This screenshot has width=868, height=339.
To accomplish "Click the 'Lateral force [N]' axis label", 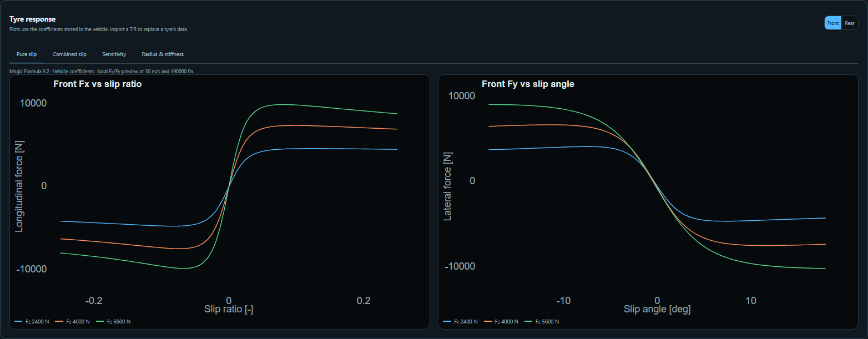I will pos(448,186).
